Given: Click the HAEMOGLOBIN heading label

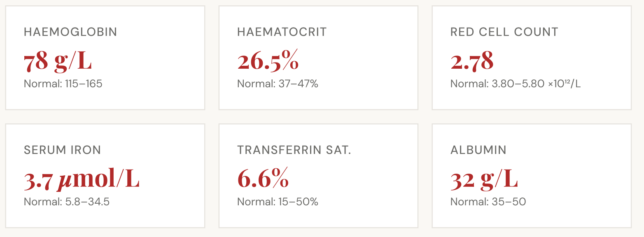Looking at the screenshot, I should click(x=70, y=32).
